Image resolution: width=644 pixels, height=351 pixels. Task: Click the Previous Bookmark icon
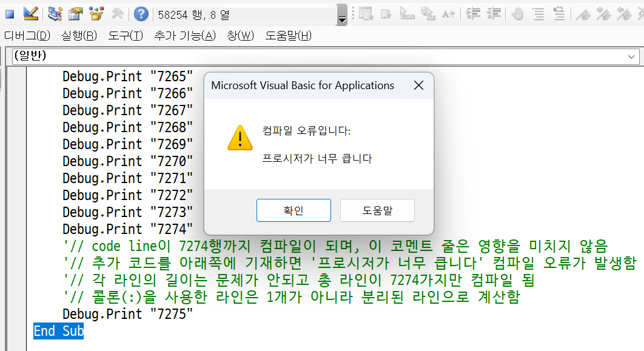[x=624, y=15]
